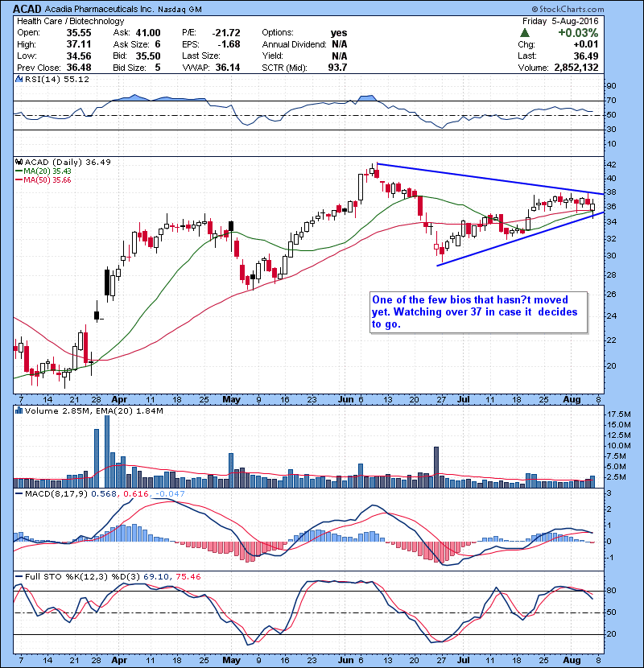Click the tallest volume bar in late March

coord(107,452)
